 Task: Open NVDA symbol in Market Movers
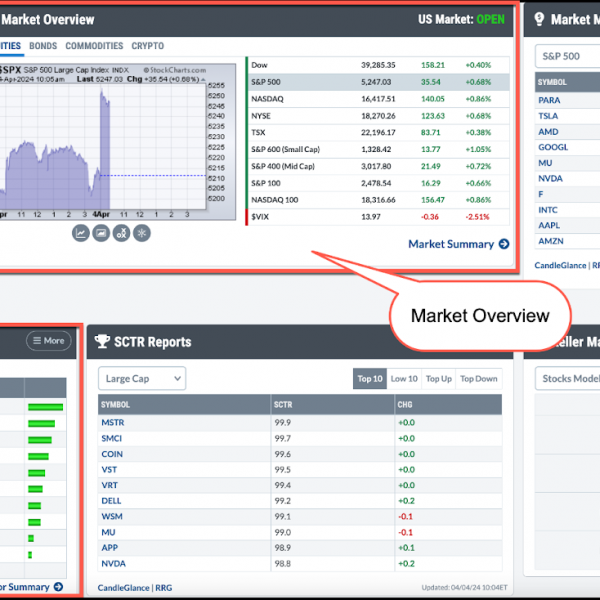pos(550,179)
